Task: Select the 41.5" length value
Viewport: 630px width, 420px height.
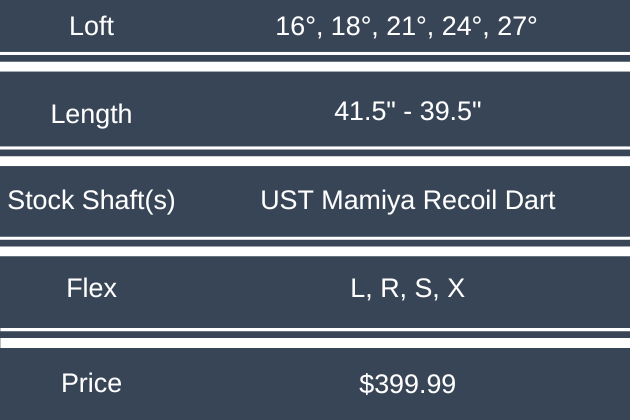Action: point(362,111)
